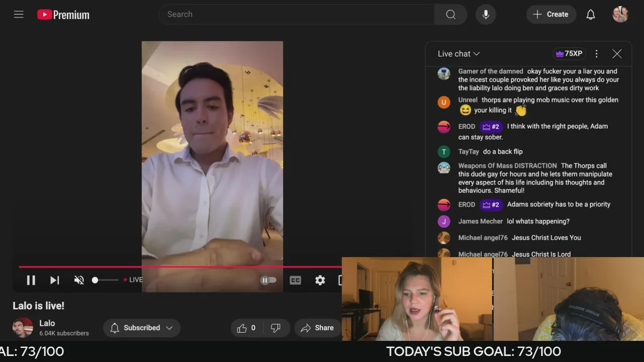Screen dimensions: 644x362
Task: Open Lalo channel avatar
Action: tap(23, 328)
